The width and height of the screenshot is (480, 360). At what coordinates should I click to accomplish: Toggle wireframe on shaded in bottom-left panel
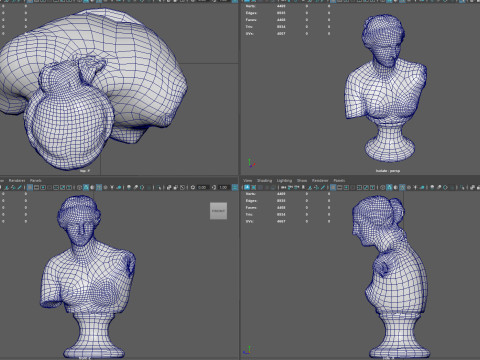[x=99, y=187]
